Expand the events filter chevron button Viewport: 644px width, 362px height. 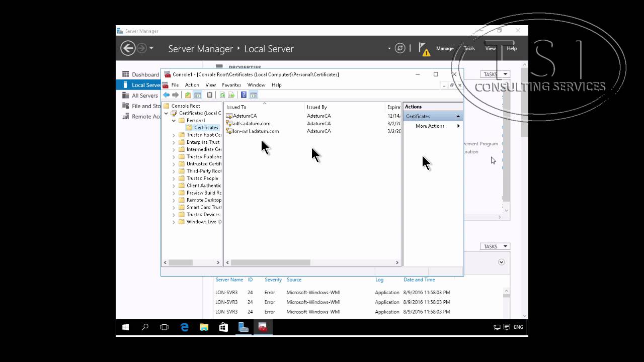click(501, 262)
